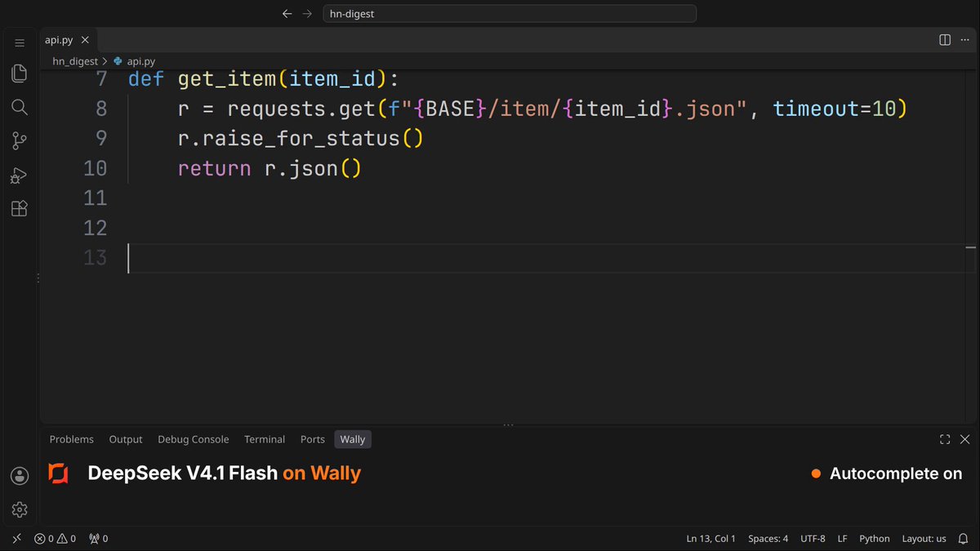Go back with the left arrow

click(x=287, y=14)
